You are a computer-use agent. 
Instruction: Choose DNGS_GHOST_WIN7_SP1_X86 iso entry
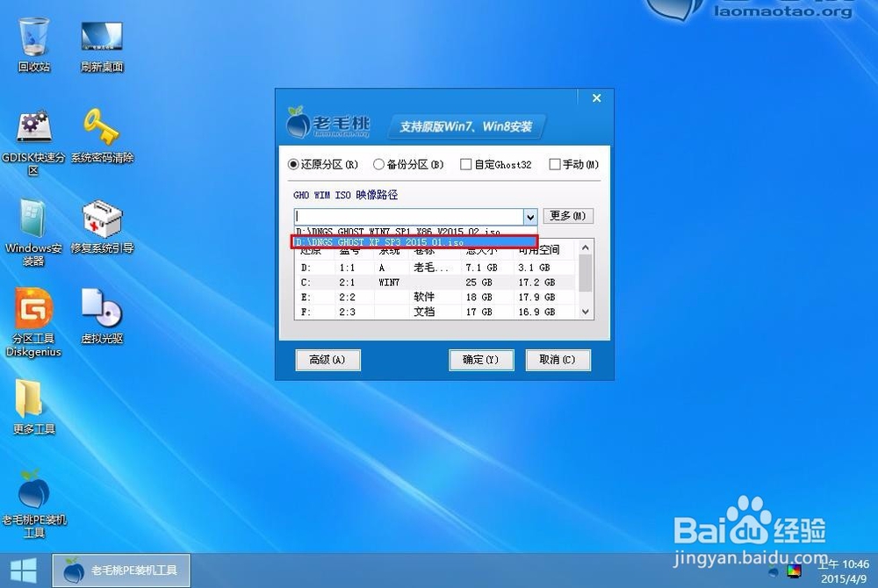coord(415,231)
